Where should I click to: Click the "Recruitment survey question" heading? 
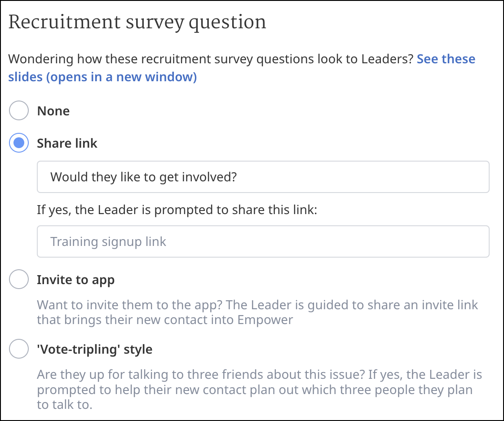(137, 22)
